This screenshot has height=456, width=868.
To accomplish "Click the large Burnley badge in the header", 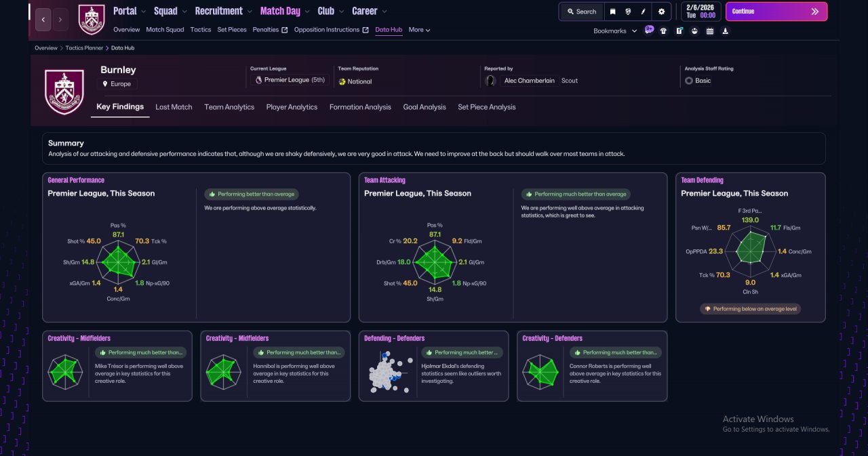I will [64, 91].
